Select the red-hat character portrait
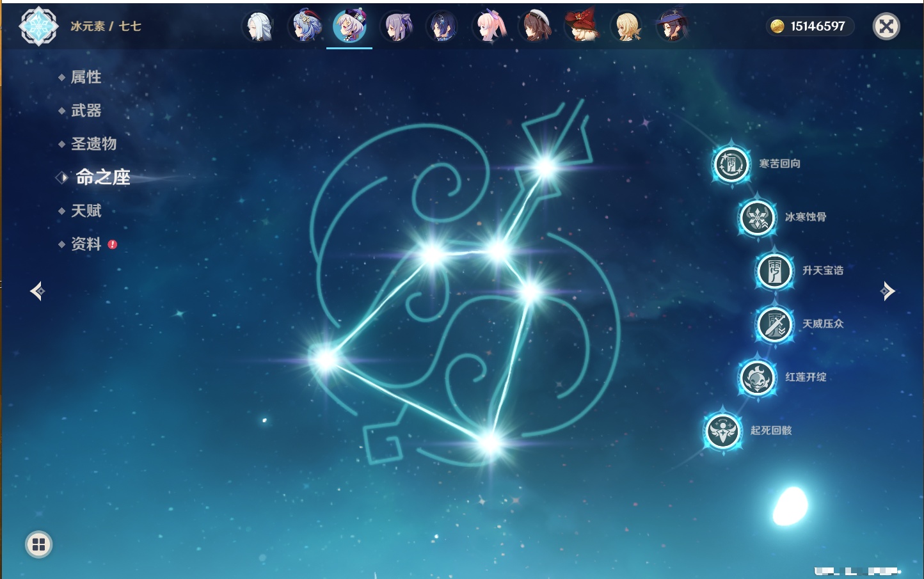The width and height of the screenshot is (924, 579). tap(581, 27)
